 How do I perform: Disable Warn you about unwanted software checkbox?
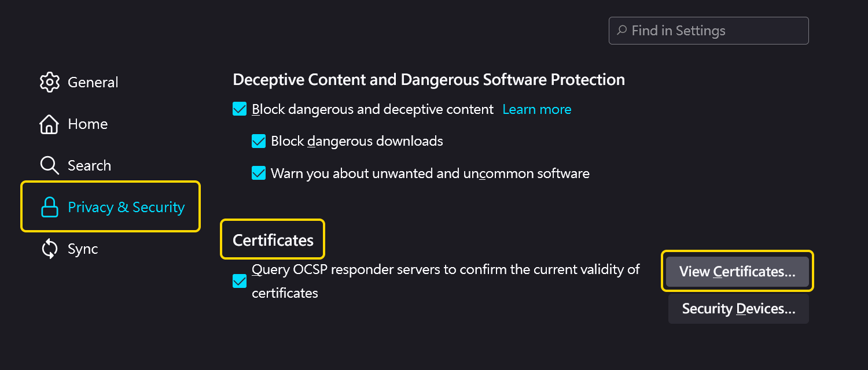[259, 173]
